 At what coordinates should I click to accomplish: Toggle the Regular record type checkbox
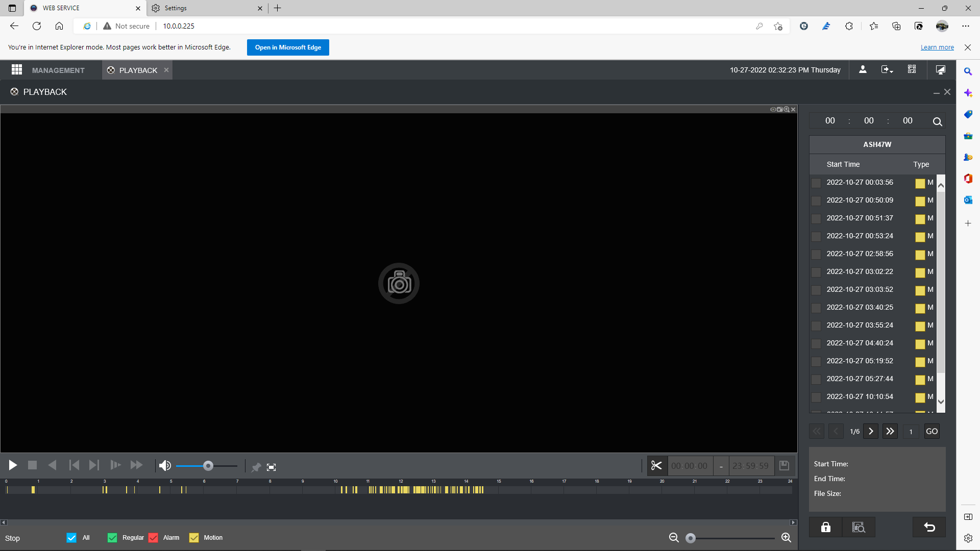click(112, 538)
